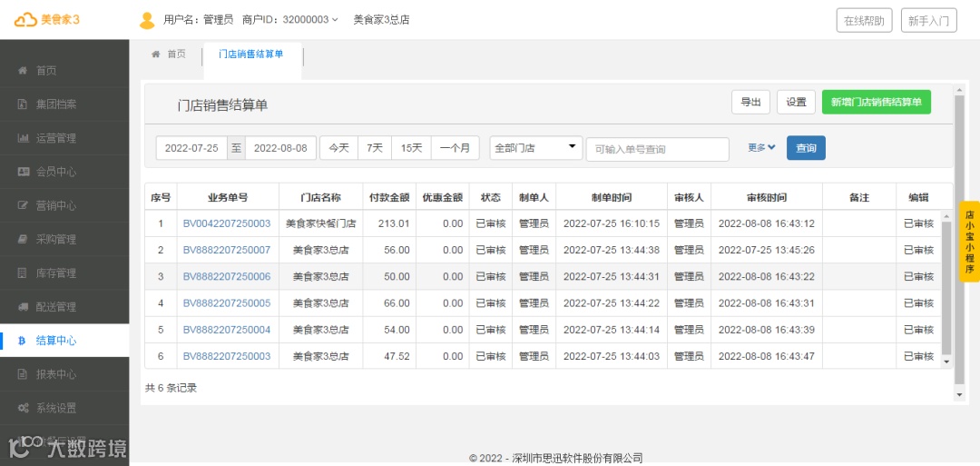
Task: Open 库存管理 in the sidebar
Action: [x=64, y=273]
